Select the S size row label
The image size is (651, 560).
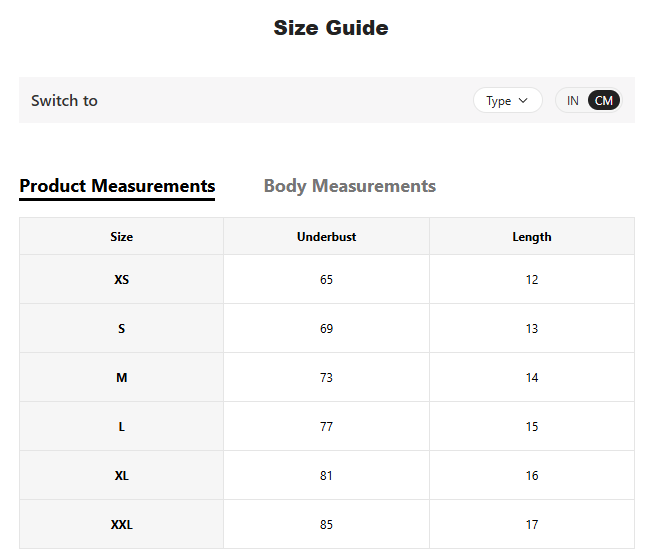point(121,328)
